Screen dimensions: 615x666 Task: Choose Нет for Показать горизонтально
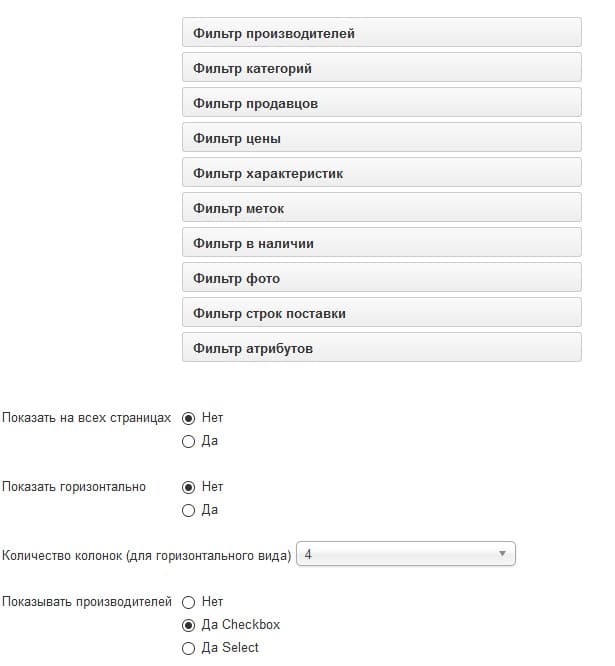click(x=189, y=487)
